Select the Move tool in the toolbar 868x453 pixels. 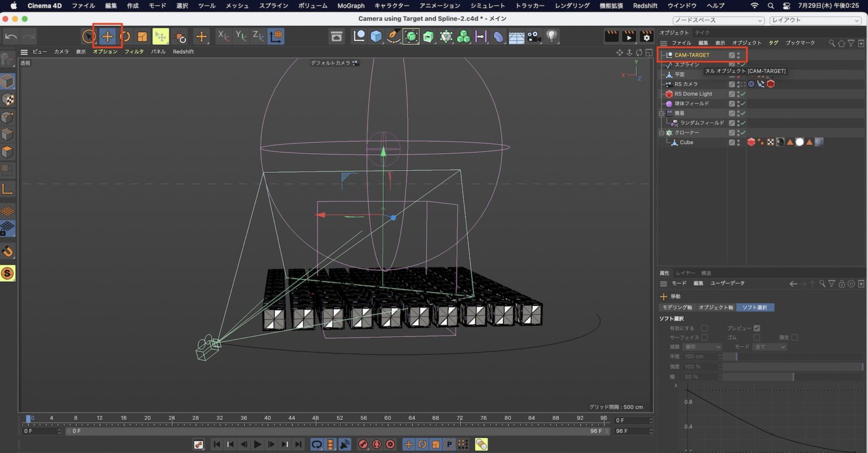click(x=107, y=36)
